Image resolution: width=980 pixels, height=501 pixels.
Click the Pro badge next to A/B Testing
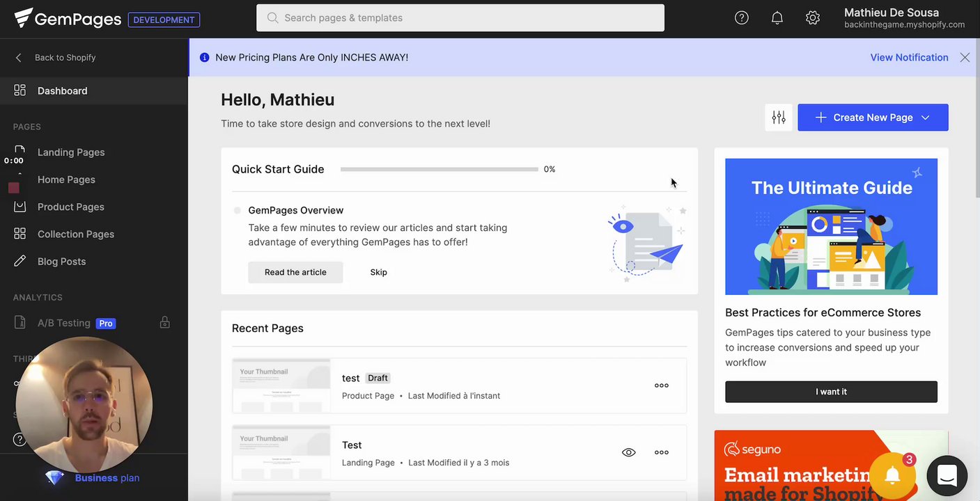[106, 323]
